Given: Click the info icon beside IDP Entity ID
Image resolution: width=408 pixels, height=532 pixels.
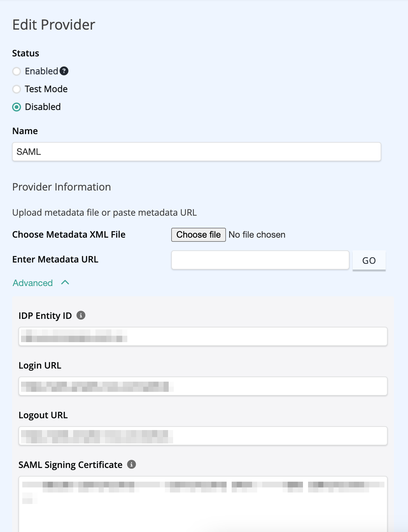Looking at the screenshot, I should pyautogui.click(x=81, y=315).
